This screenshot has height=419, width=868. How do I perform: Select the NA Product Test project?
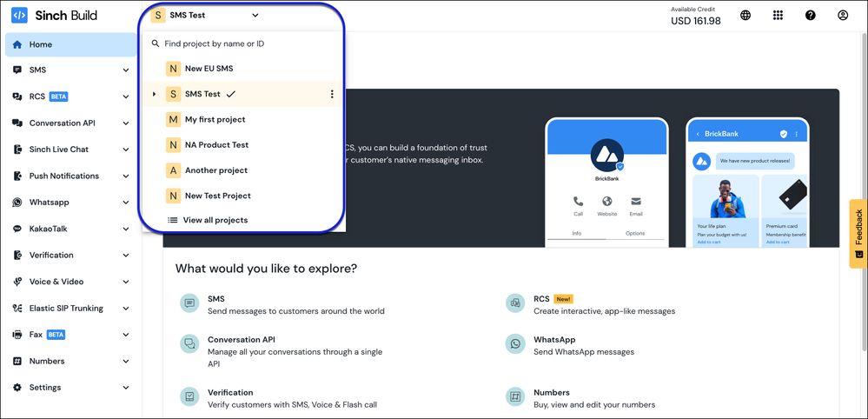[x=244, y=145]
